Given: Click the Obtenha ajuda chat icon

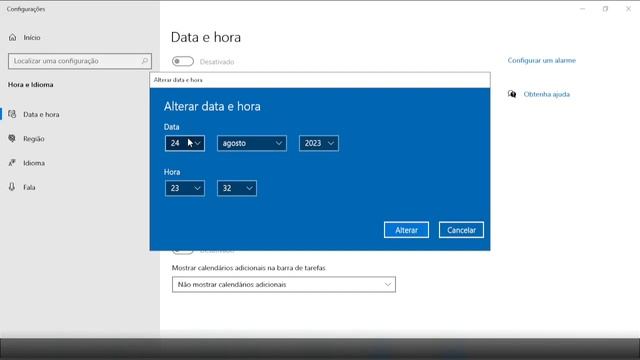Looking at the screenshot, I should [512, 94].
